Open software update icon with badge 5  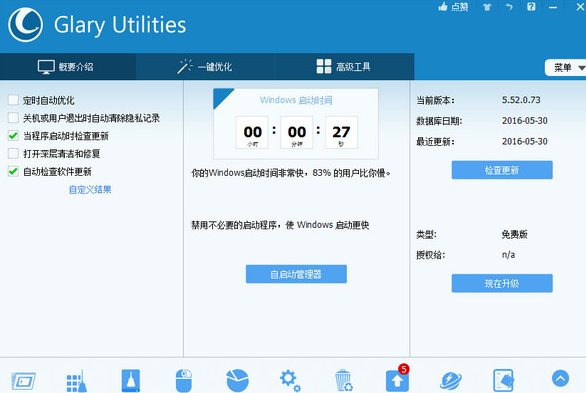click(x=397, y=379)
